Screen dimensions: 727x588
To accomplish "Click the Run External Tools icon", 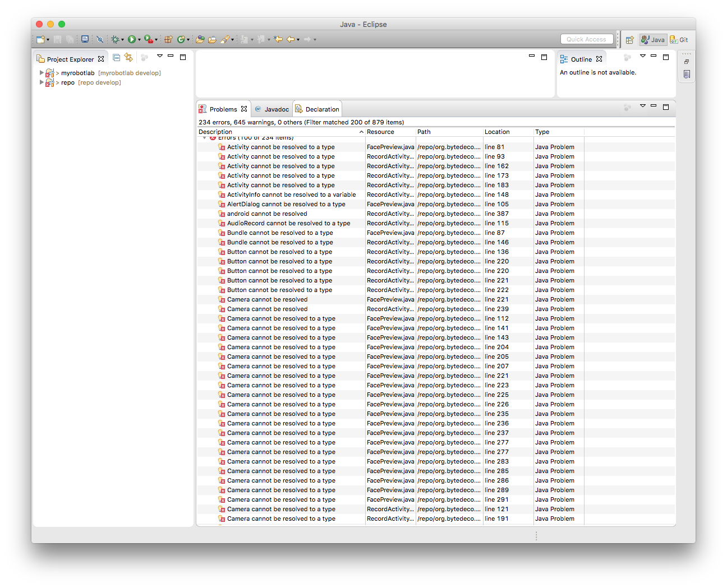I will pos(149,39).
